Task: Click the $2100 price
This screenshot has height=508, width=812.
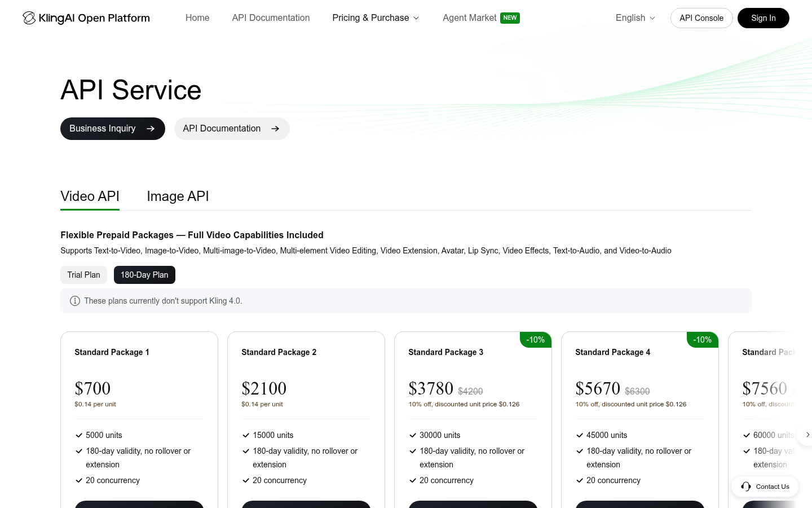Action: click(264, 388)
